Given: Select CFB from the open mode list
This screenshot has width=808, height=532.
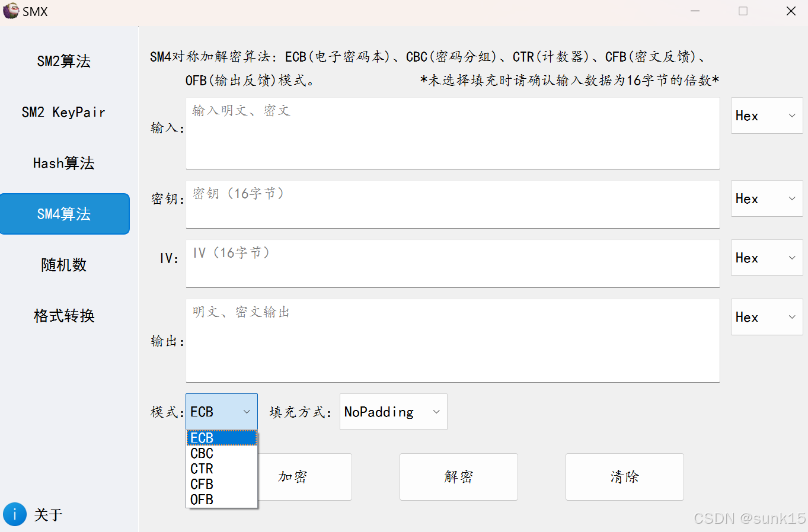Looking at the screenshot, I should tap(202, 484).
